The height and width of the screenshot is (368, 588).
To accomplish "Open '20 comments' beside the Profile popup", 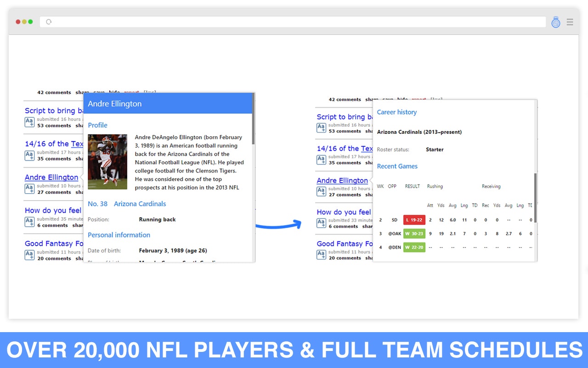I will (54, 259).
